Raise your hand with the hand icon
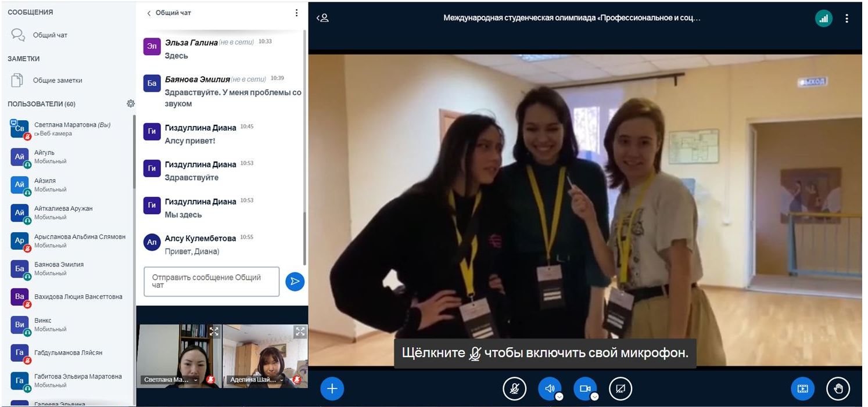This screenshot has width=868, height=407. (x=838, y=388)
